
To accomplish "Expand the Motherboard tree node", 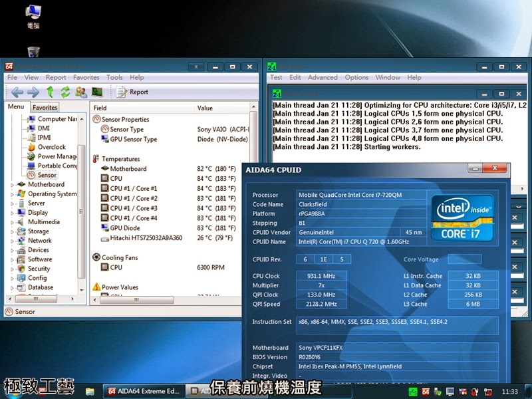I will coord(12,185).
